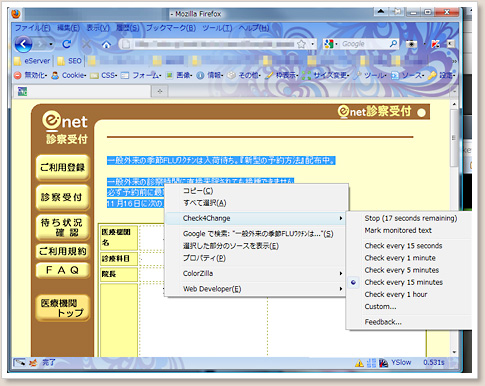The image size is (485, 386).
Task: Open Web Developer 無効化 (Disable) menu
Action: [31, 75]
